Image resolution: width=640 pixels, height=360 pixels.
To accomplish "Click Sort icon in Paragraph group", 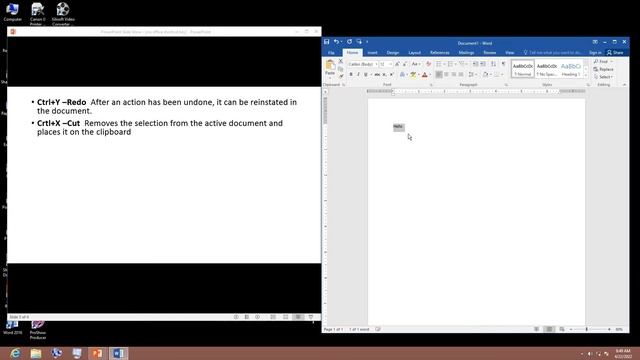I will coord(493,64).
